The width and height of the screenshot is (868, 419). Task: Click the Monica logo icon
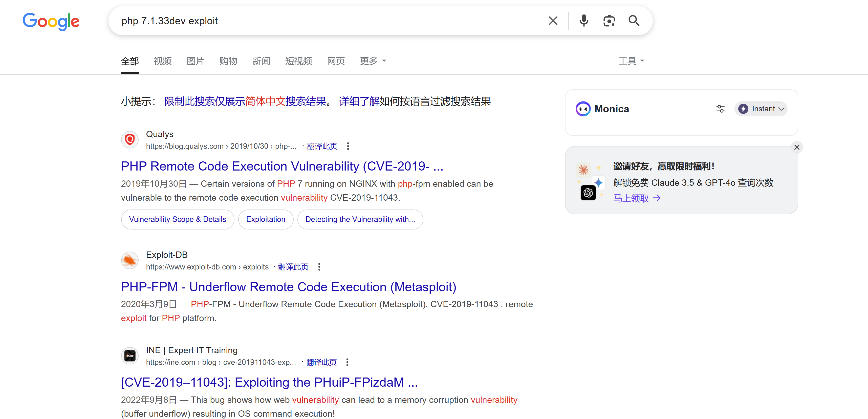(x=583, y=109)
